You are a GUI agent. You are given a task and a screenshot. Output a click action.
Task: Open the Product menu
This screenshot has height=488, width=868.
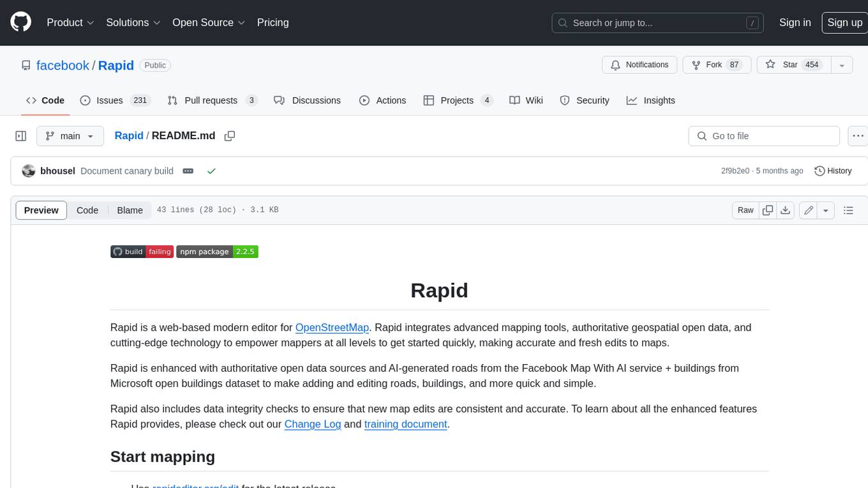(x=70, y=22)
